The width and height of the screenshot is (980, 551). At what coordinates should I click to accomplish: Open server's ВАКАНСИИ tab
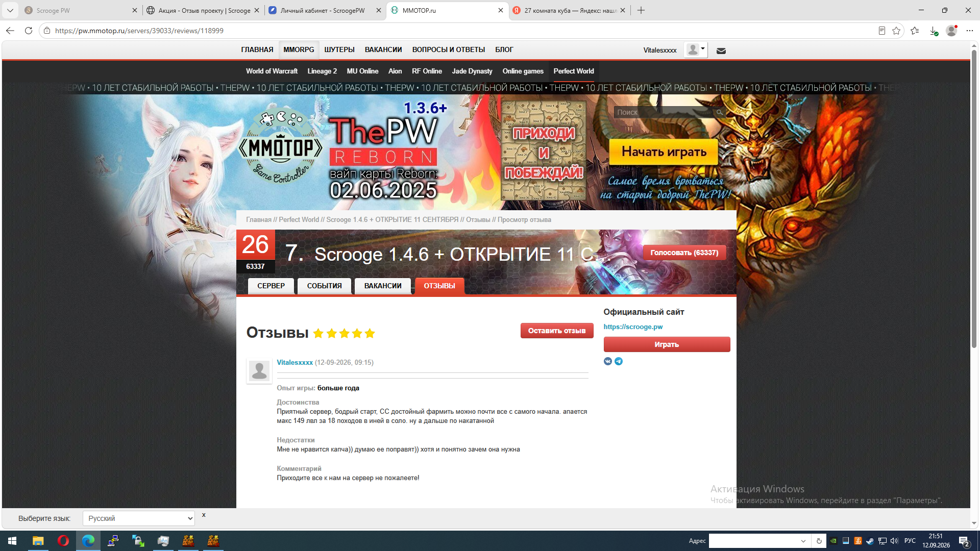coord(383,286)
